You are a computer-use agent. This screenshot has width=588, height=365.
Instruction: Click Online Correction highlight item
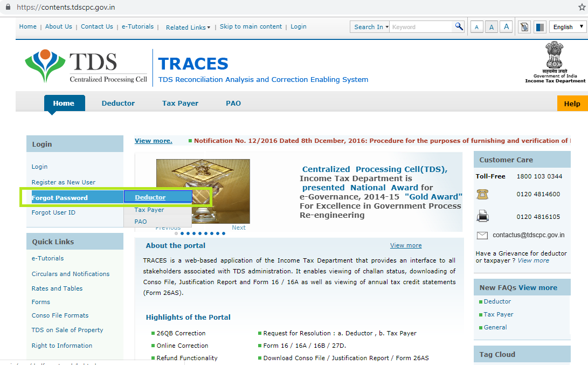pyautogui.click(x=182, y=346)
